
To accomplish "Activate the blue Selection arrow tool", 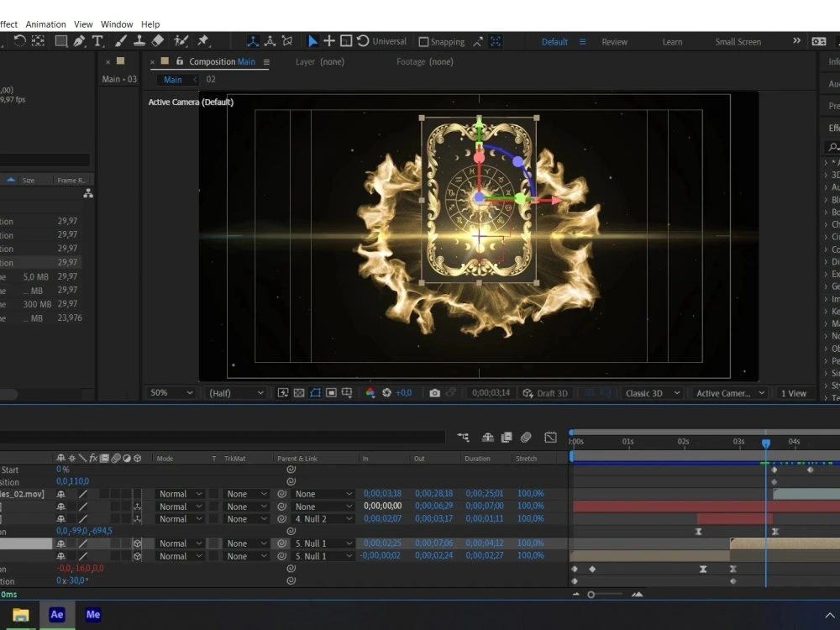I will pyautogui.click(x=312, y=41).
